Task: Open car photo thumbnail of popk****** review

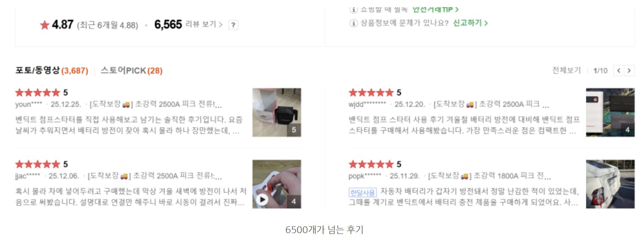Action: click(x=610, y=184)
